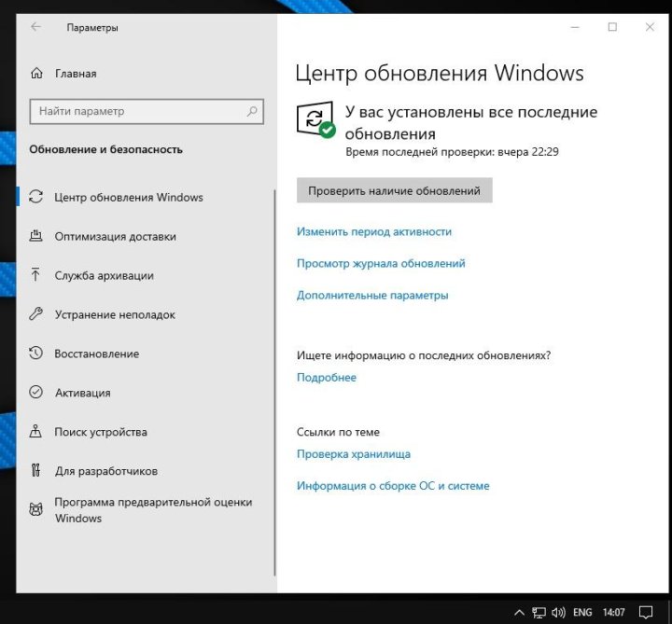Expand hidden system tray icons chevron
This screenshot has width=672, height=624.
point(520,613)
